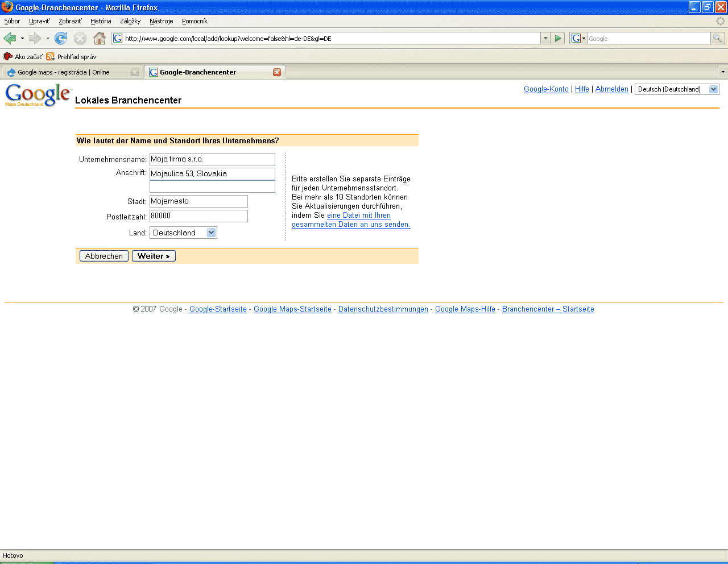This screenshot has width=728, height=564.
Task: Open the Branchencenter – Startseite link
Action: pos(548,309)
